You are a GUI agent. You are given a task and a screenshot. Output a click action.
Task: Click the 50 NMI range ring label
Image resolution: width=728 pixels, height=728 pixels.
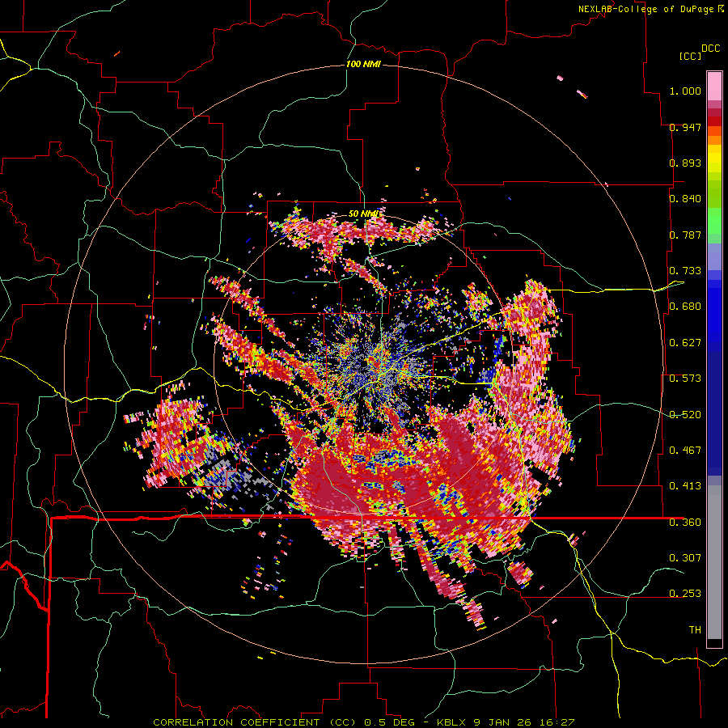point(363,214)
